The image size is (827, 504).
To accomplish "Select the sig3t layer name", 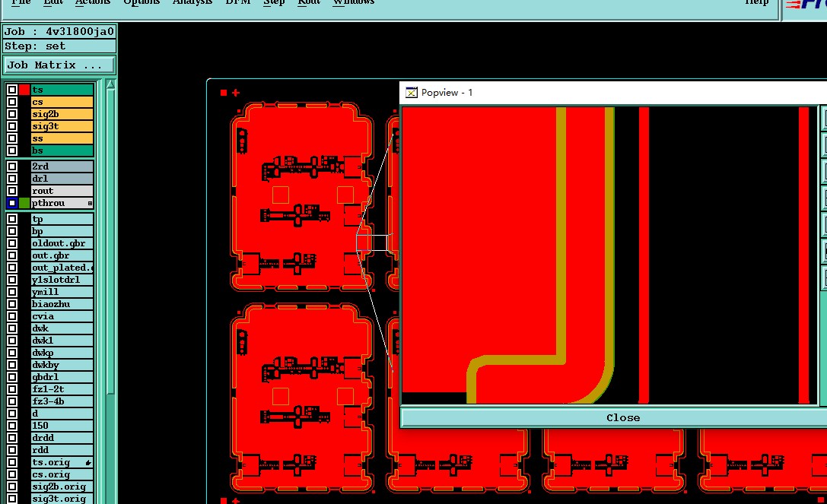I will point(62,126).
